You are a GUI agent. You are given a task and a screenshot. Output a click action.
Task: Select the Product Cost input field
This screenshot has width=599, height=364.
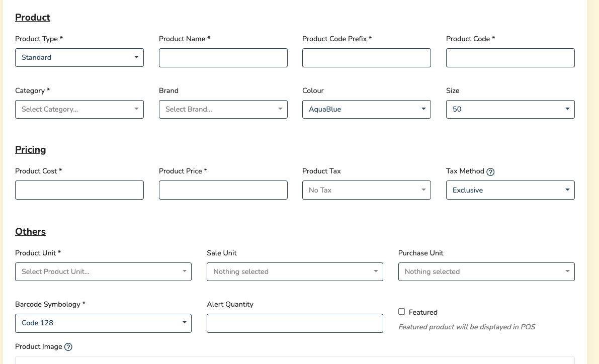[x=79, y=190]
